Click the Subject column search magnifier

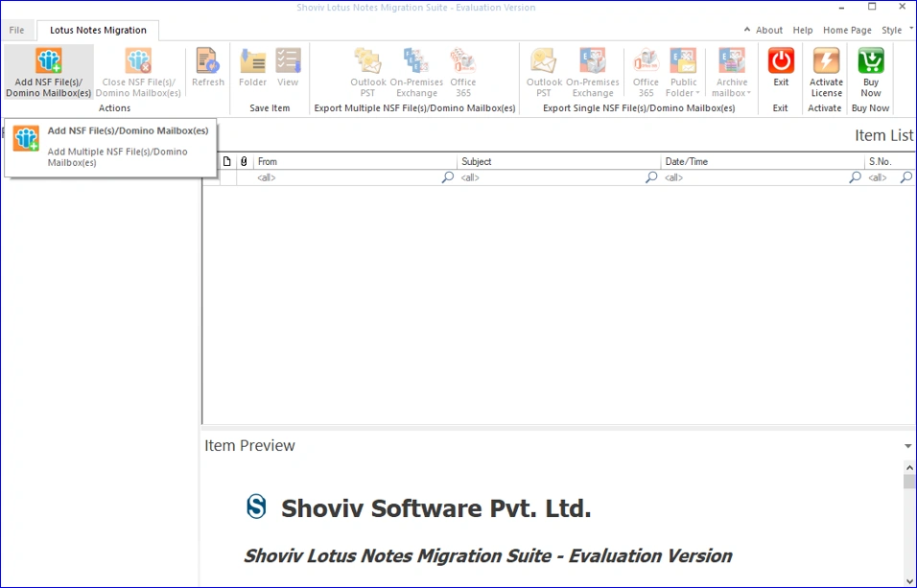click(x=650, y=177)
